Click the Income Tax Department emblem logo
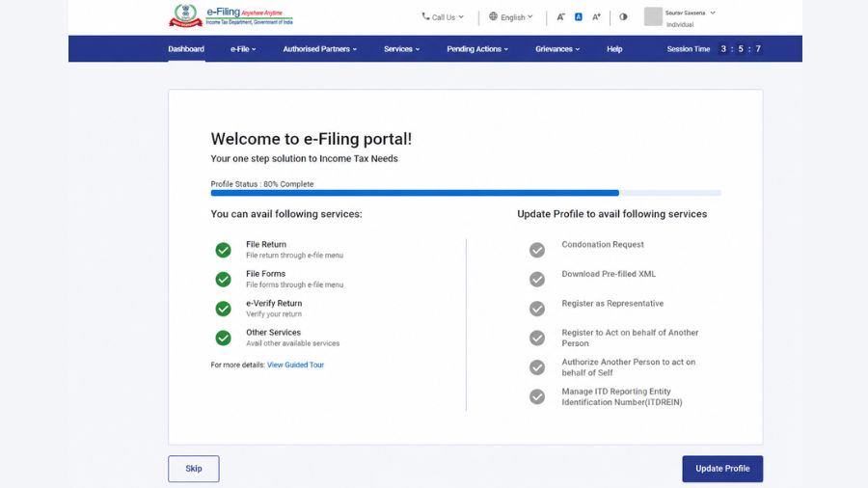This screenshot has width=868, height=488. pyautogui.click(x=185, y=15)
